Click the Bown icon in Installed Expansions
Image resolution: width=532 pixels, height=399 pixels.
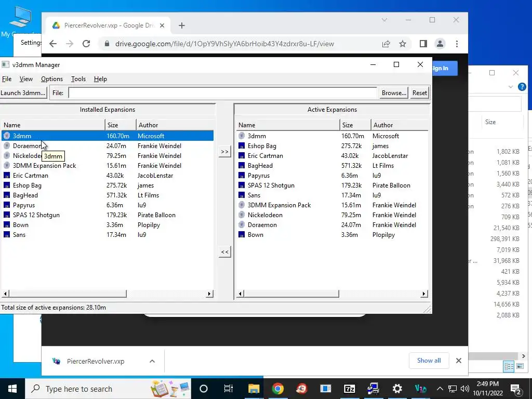pos(6,224)
